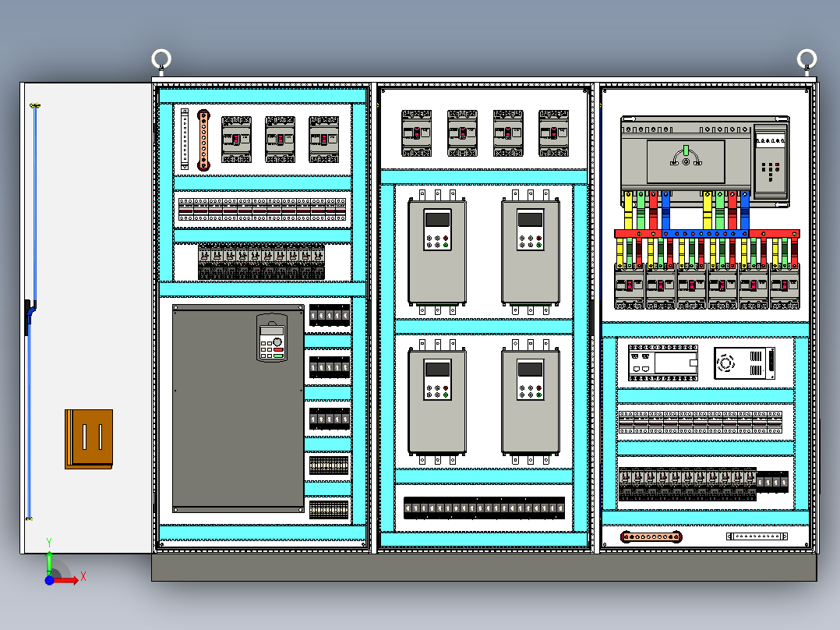Select the white terminal strip in the right cabinet

pyautogui.click(x=701, y=422)
